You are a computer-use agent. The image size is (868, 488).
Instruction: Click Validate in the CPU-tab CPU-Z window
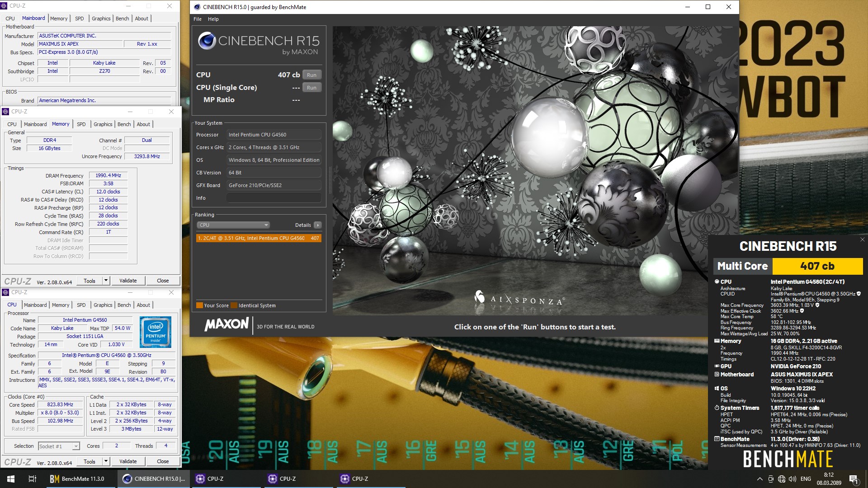(128, 461)
